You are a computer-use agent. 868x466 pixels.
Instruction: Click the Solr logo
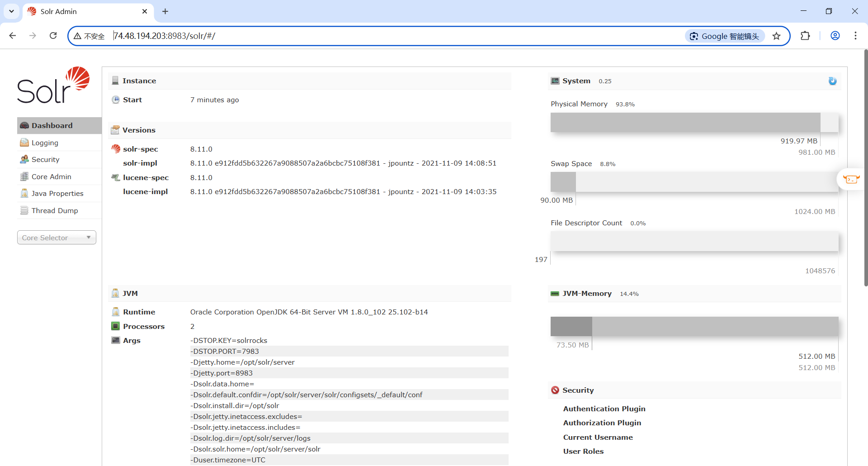tap(53, 85)
